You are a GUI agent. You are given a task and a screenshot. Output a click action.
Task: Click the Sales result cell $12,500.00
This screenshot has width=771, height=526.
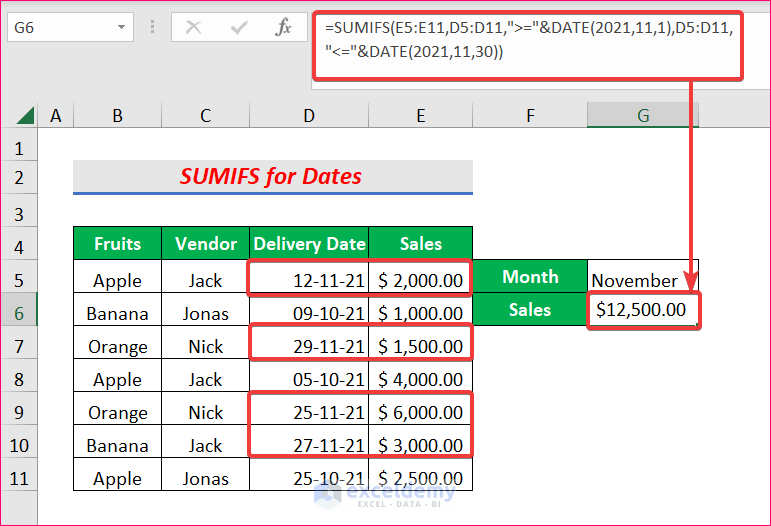[642, 310]
